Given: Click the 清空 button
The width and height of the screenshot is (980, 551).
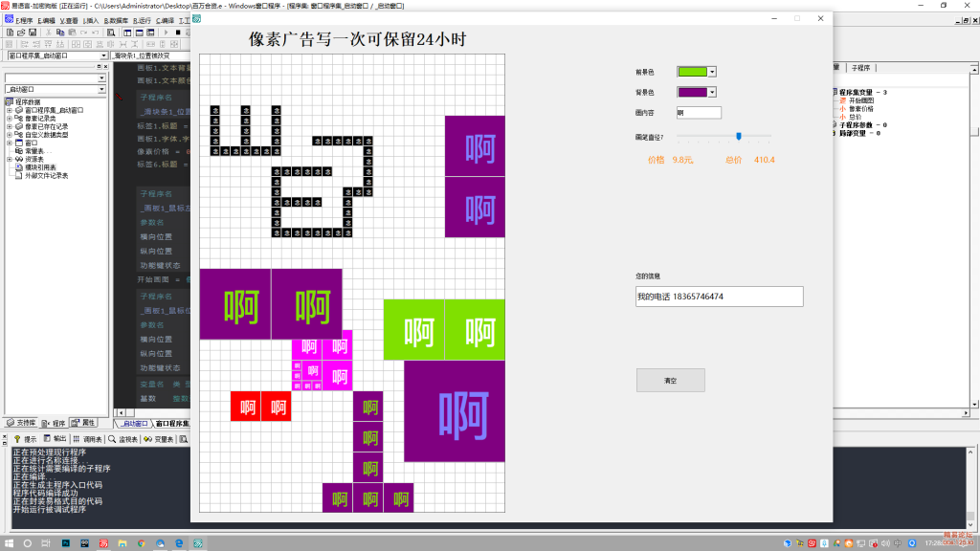Looking at the screenshot, I should pyautogui.click(x=670, y=380).
